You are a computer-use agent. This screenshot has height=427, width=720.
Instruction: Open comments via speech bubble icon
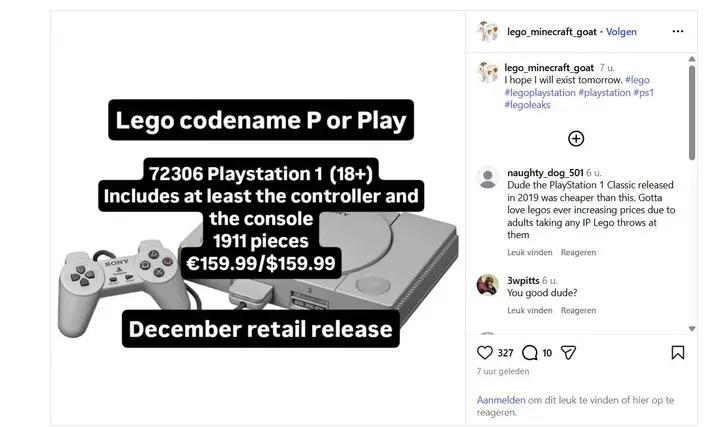point(529,353)
